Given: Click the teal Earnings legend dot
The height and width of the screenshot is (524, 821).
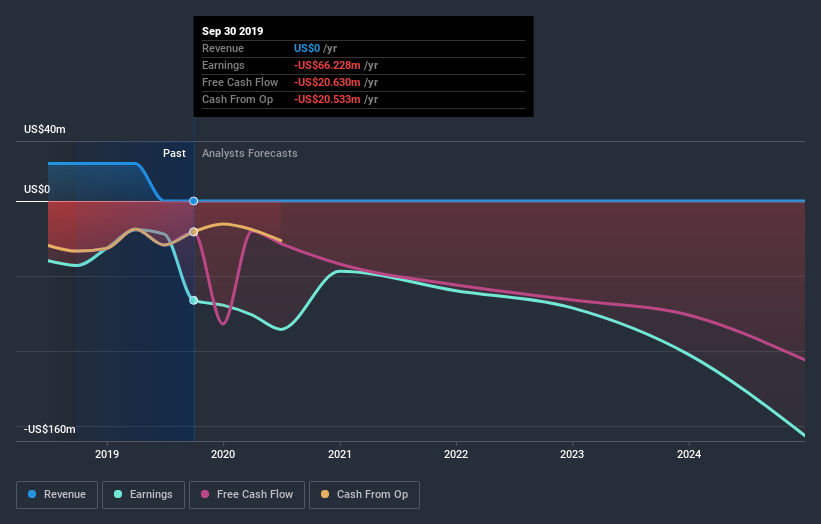Looking at the screenshot, I should click(x=118, y=494).
